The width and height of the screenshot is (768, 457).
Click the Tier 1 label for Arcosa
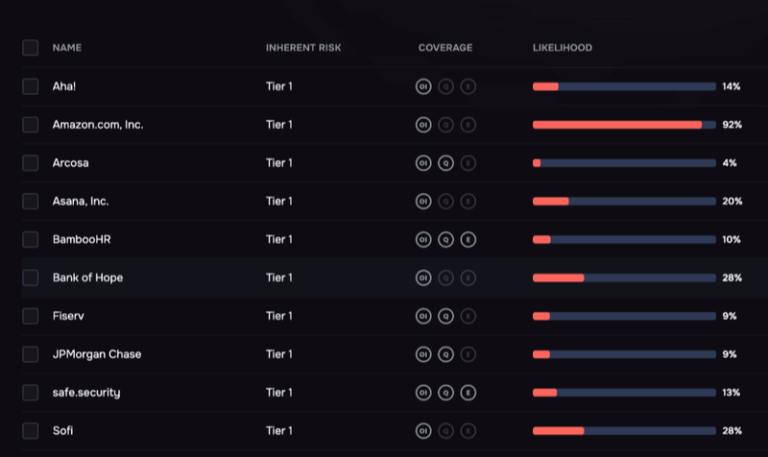tap(279, 163)
